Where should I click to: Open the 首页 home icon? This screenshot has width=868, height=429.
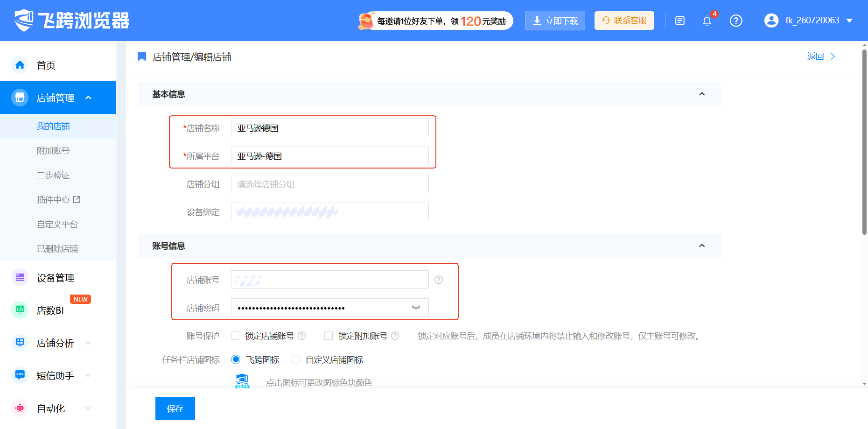pyautogui.click(x=20, y=65)
